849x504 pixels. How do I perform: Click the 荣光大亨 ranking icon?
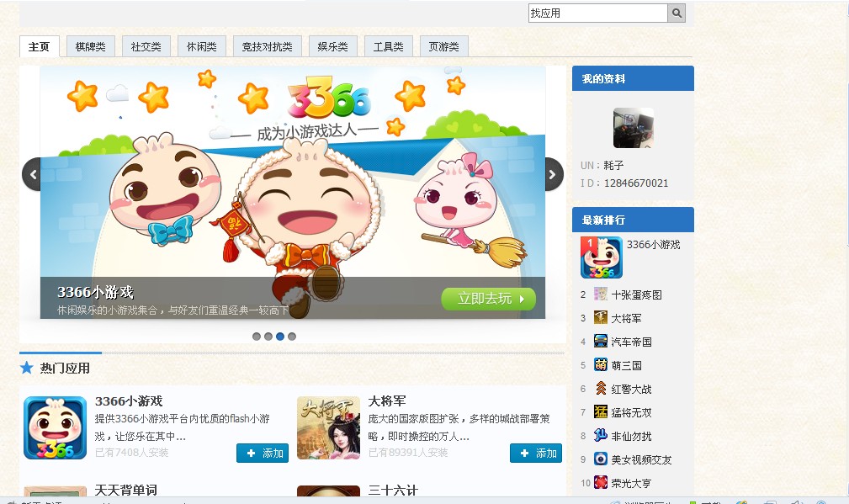point(601,482)
